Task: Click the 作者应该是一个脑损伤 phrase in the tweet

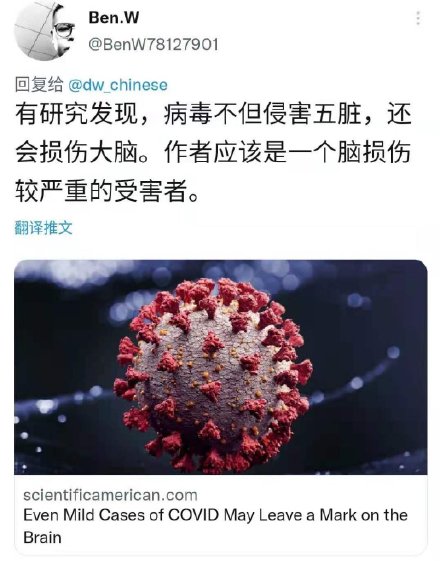Action: coord(287,153)
